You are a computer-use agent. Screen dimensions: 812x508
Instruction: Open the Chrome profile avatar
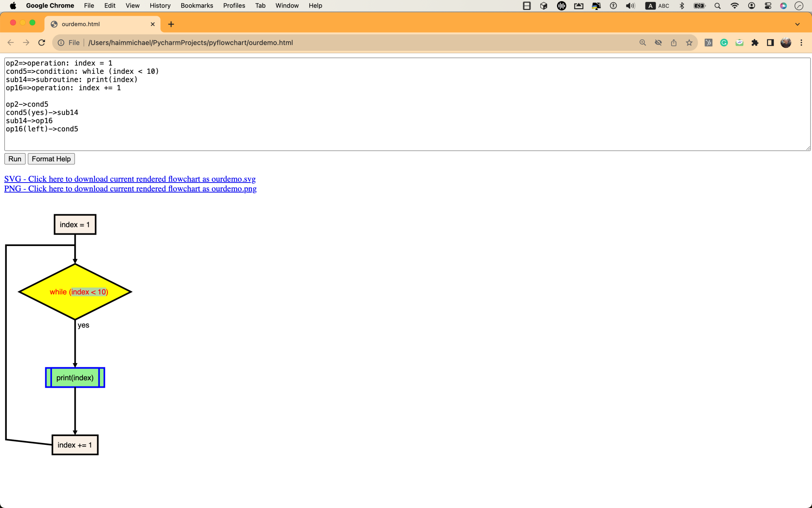pos(786,42)
